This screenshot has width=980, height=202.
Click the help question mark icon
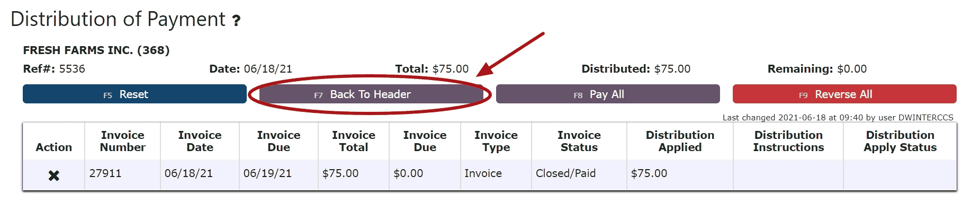tap(237, 21)
